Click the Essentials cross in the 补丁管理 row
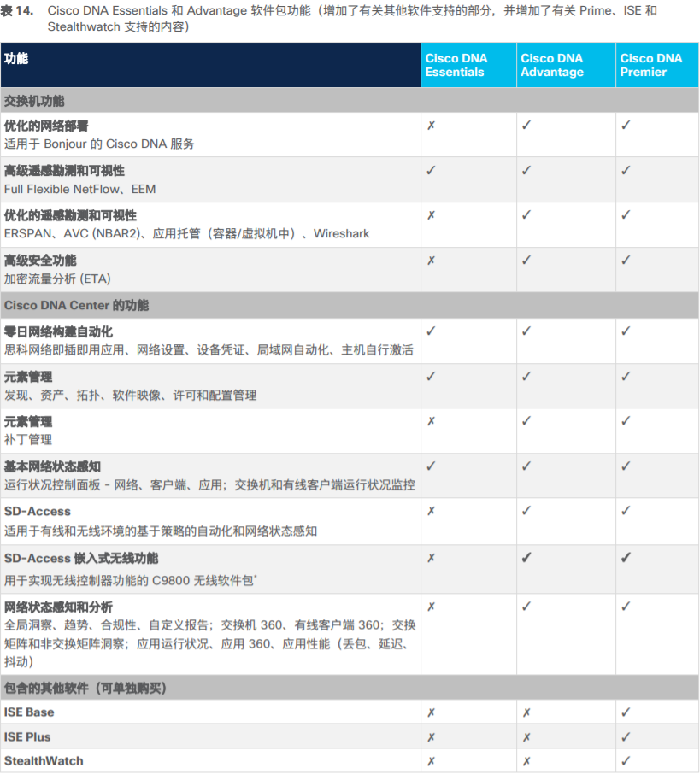The width and height of the screenshot is (700, 774). pos(432,421)
